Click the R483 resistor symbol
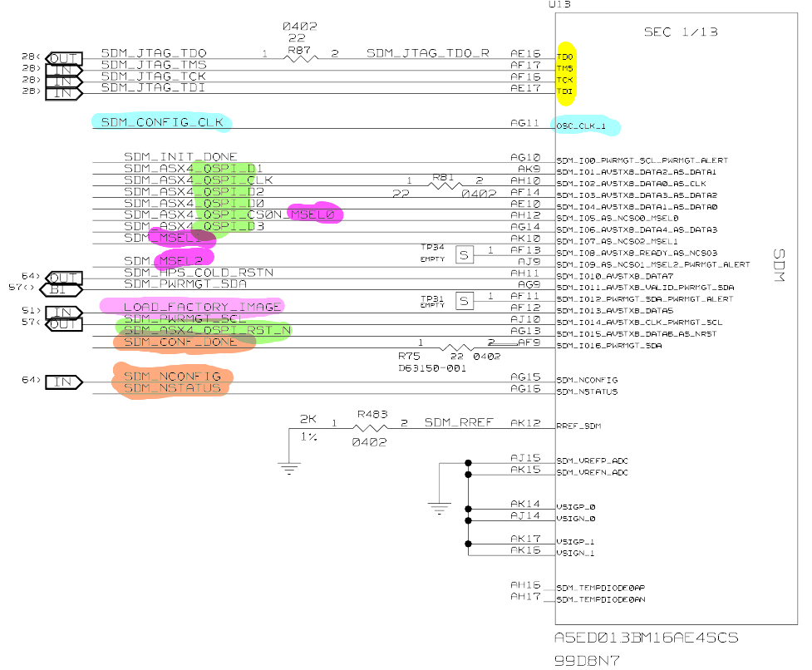This screenshot has width=812, height=670. click(370, 428)
